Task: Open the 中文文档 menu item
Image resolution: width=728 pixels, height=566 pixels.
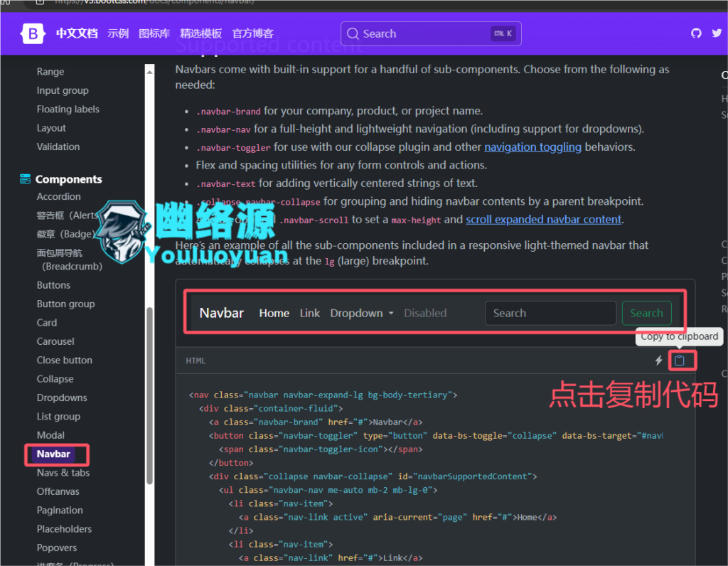Action: [x=77, y=33]
